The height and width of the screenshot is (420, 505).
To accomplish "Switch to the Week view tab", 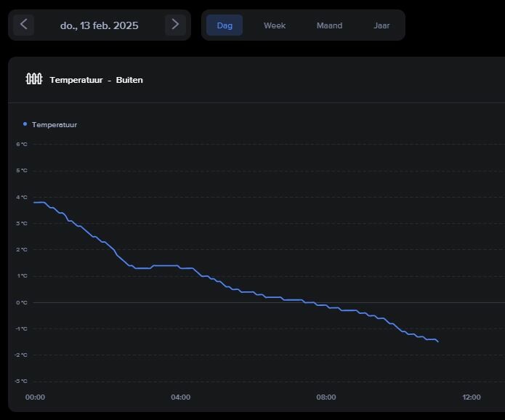I will (275, 25).
